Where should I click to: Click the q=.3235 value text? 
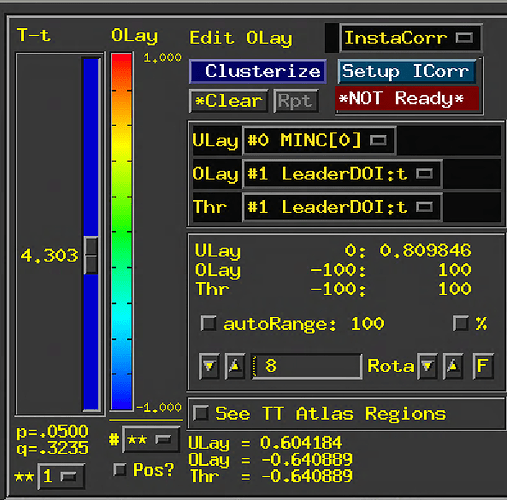(x=52, y=448)
